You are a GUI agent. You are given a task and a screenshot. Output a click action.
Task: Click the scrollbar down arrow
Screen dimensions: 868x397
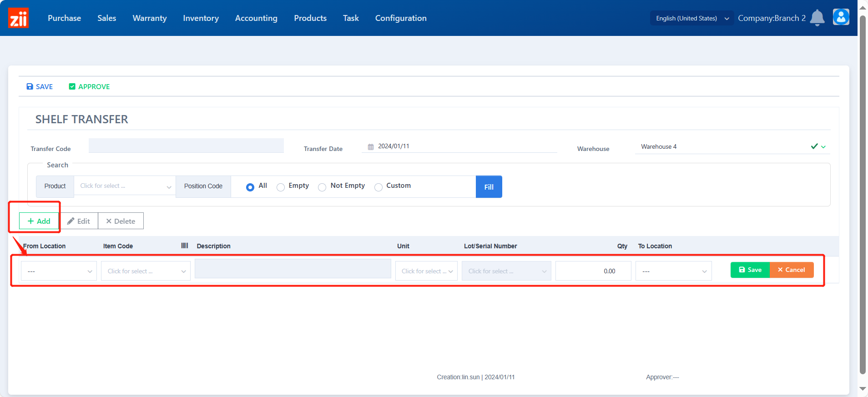tap(863, 389)
